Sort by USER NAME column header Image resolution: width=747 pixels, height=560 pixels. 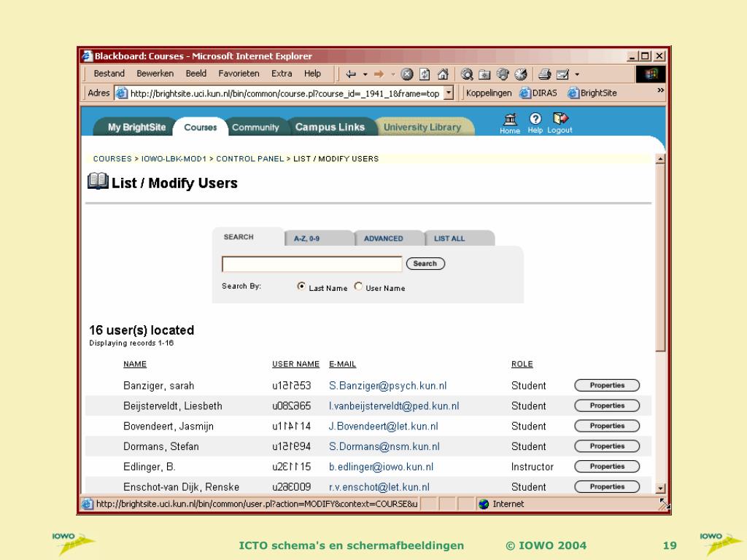pyautogui.click(x=295, y=364)
